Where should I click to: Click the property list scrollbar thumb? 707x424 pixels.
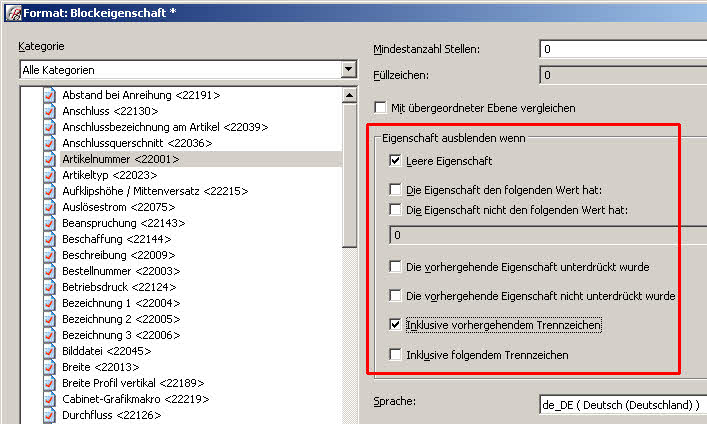pos(349,175)
